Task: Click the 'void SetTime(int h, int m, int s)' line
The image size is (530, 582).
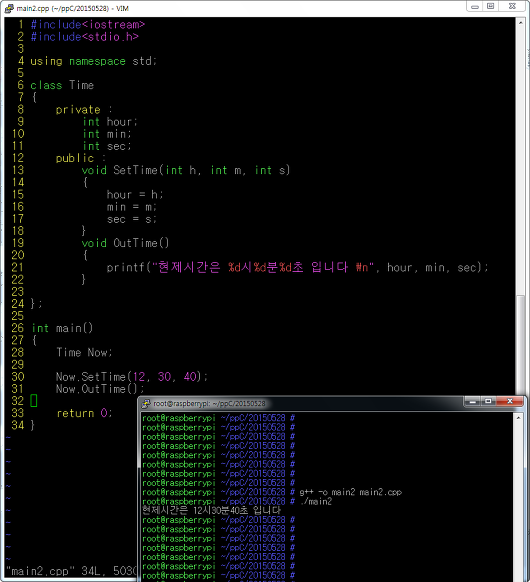Action: click(186, 170)
